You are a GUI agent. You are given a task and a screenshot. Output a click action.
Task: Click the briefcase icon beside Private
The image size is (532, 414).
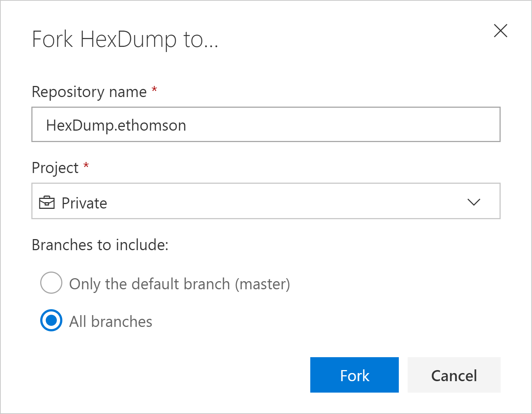pyautogui.click(x=47, y=203)
